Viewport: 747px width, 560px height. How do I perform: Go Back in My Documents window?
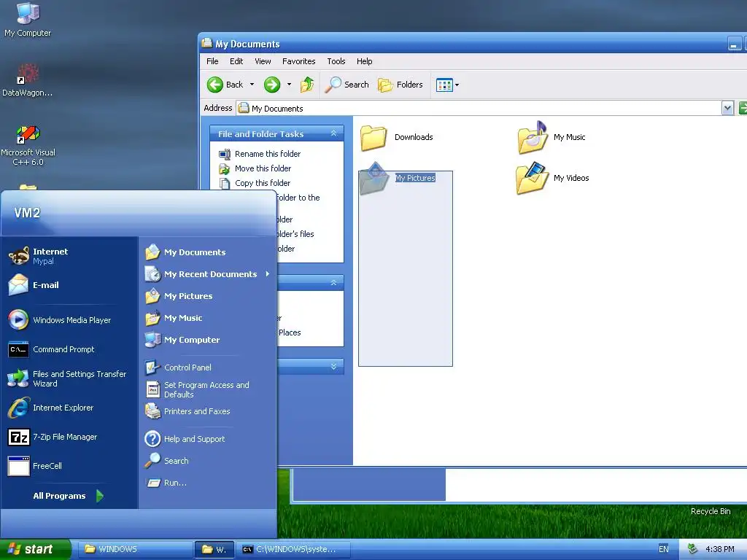click(x=225, y=85)
